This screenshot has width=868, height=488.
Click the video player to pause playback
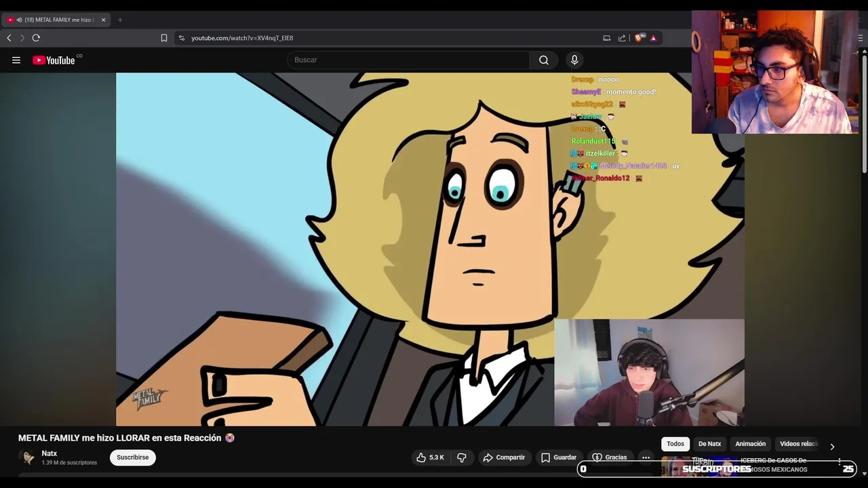tap(430, 249)
